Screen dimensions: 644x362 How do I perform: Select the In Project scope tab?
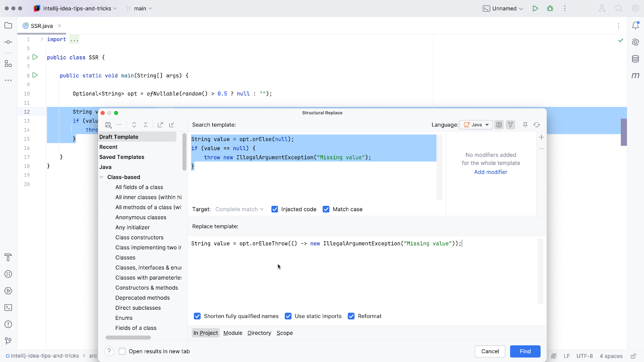point(206,333)
